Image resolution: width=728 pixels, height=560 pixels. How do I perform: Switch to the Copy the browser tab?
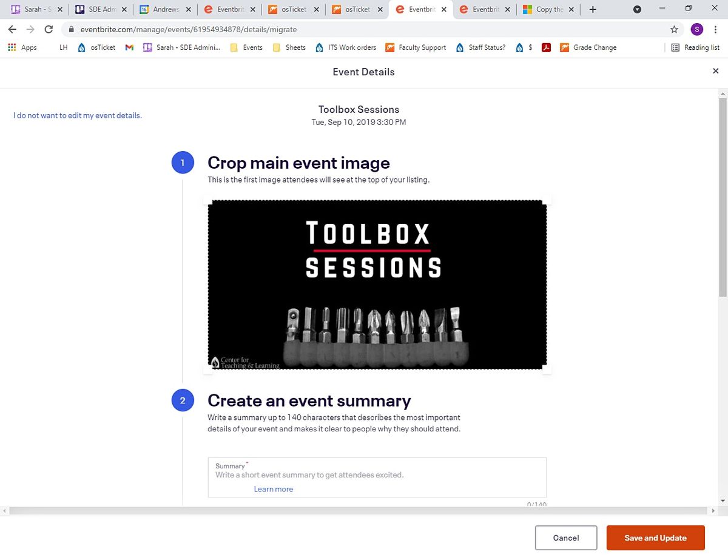546,9
